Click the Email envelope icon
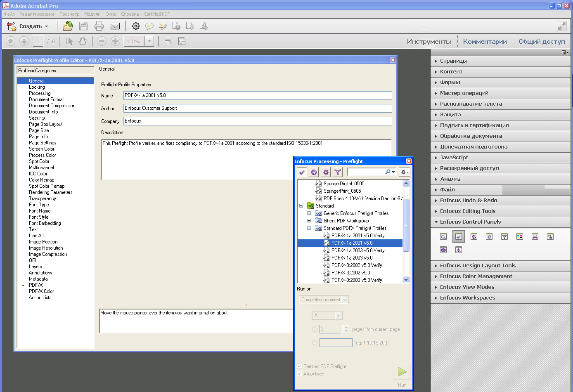Image resolution: width=573 pixels, height=392 pixels. tap(115, 26)
